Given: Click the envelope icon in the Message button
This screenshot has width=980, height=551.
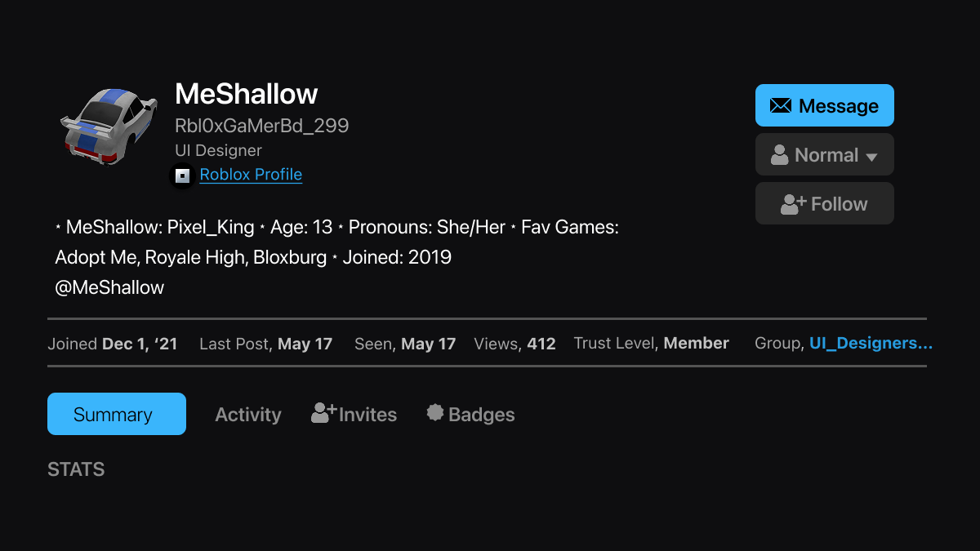Looking at the screenshot, I should (782, 104).
